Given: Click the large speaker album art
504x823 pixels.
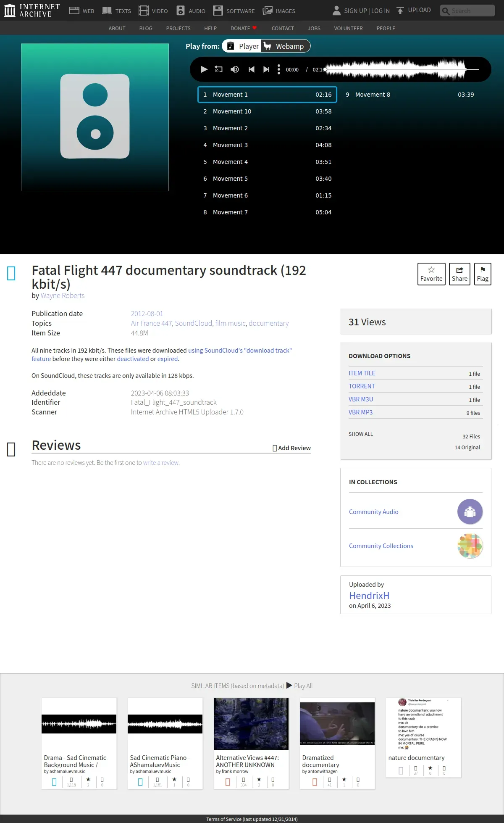Looking at the screenshot, I should tap(95, 117).
